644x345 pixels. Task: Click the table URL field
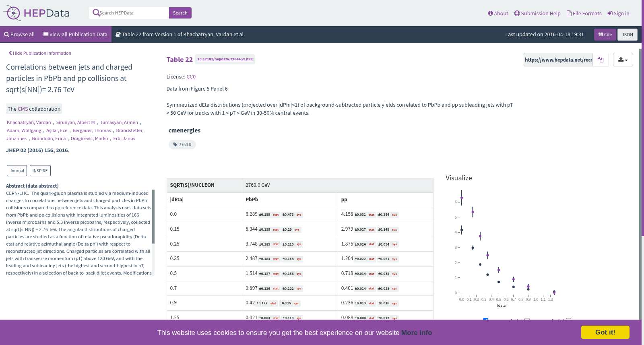point(558,60)
